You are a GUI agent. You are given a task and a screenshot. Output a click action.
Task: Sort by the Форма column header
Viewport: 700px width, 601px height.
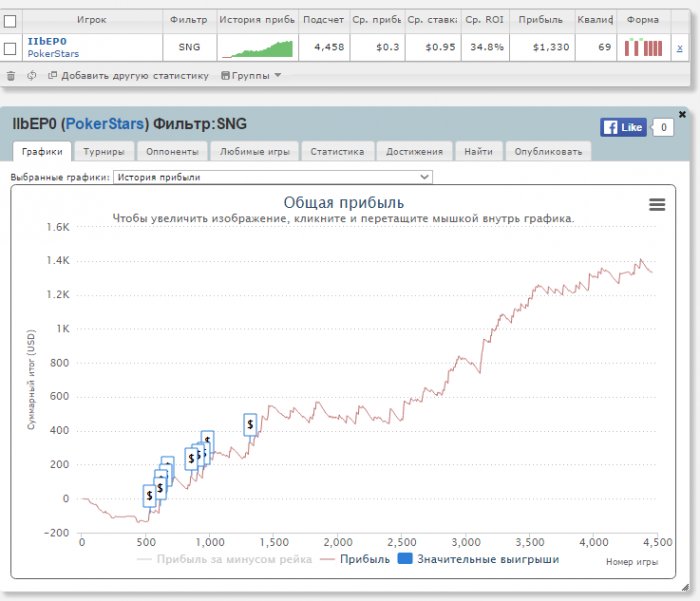(x=643, y=20)
